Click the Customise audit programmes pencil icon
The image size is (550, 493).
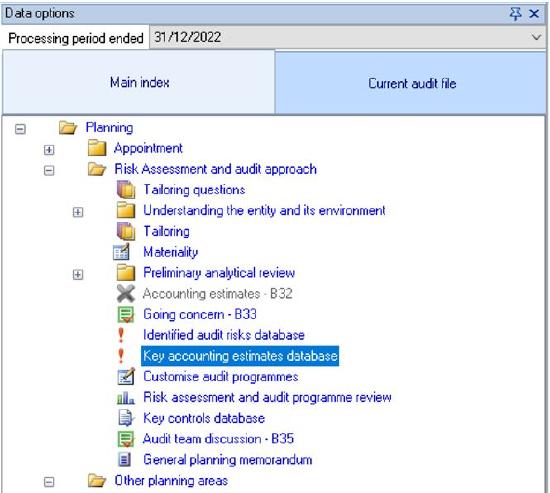[126, 376]
